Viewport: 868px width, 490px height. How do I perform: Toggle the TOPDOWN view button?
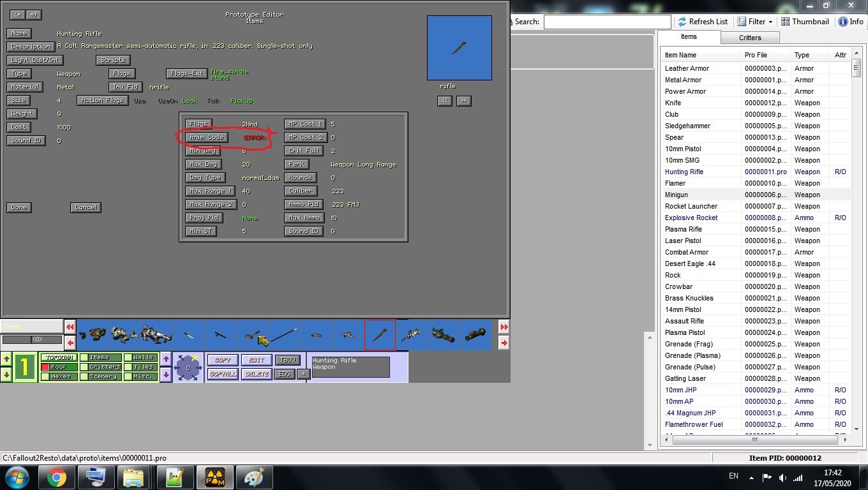coord(59,358)
